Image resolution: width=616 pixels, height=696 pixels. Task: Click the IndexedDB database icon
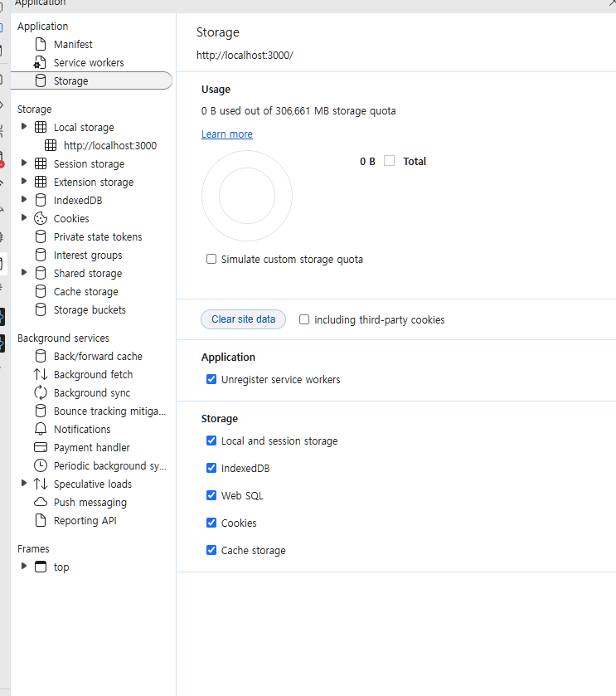pyautogui.click(x=41, y=200)
